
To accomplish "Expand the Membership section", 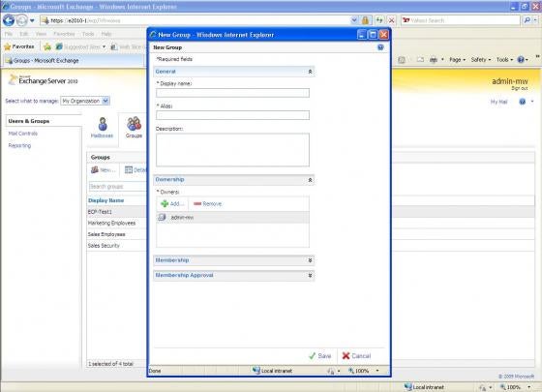I will coord(310,260).
